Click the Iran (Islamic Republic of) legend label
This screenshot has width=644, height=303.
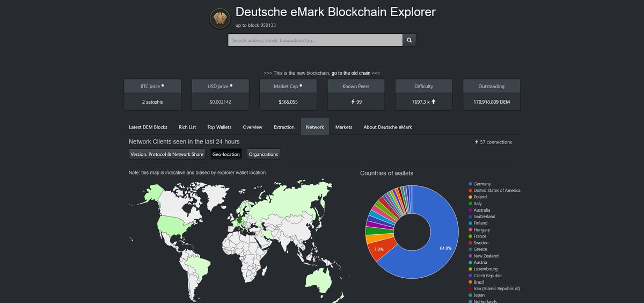pyautogui.click(x=497, y=288)
